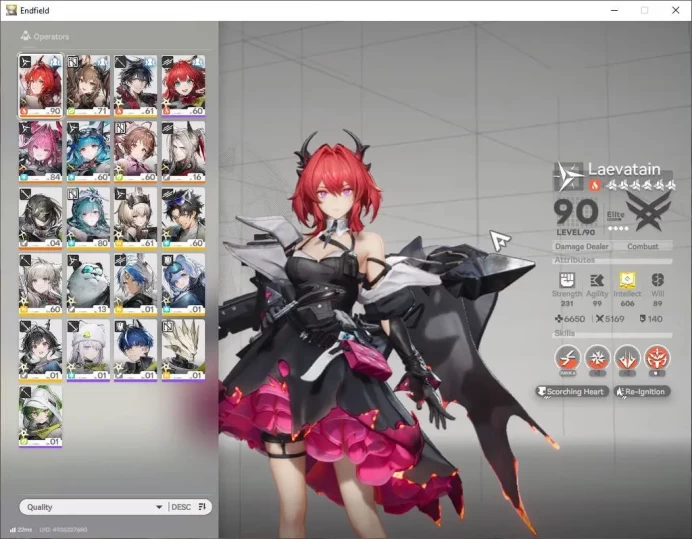Click the attack swords icon beside 5169
Viewport: 692px width, 539px height.
pyautogui.click(x=599, y=318)
